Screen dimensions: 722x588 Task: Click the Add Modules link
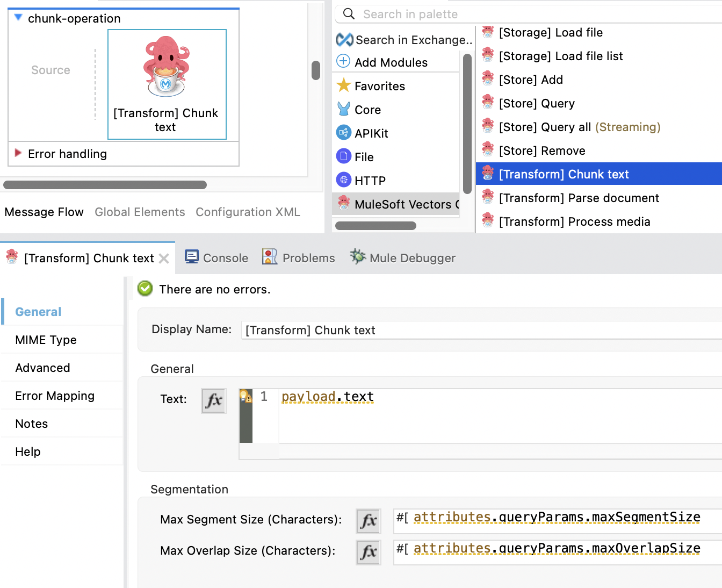[x=391, y=62]
